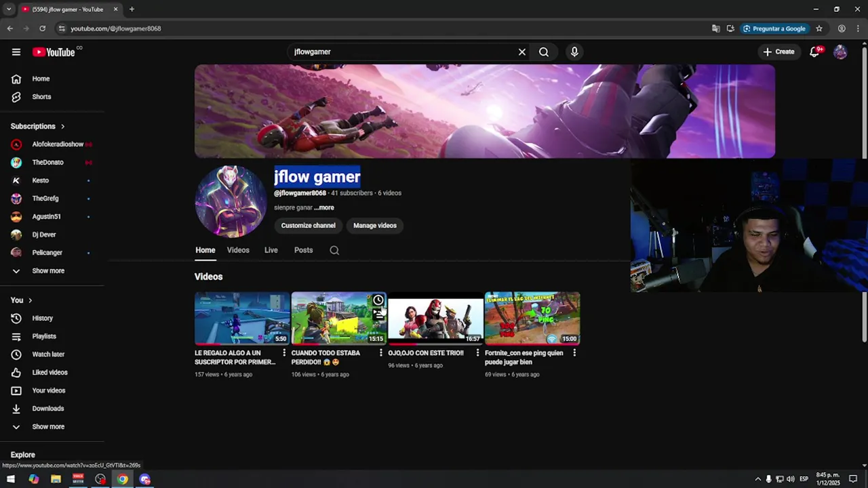The height and width of the screenshot is (488, 868).
Task: Switch to the Videos tab
Action: pos(238,250)
